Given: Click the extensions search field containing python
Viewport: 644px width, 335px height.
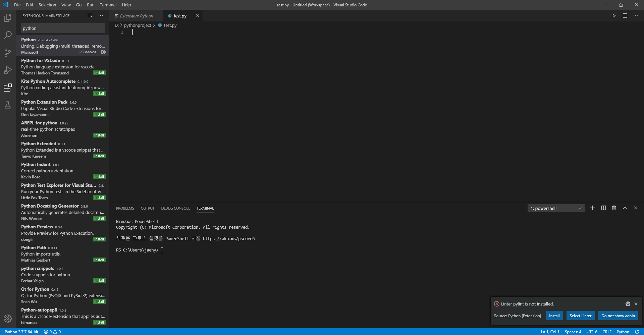Looking at the screenshot, I should pos(63,28).
